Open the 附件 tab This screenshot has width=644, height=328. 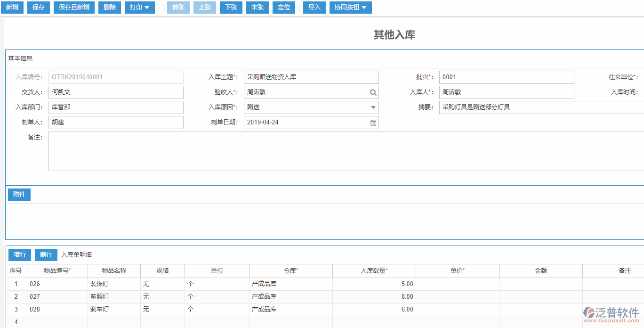point(19,195)
